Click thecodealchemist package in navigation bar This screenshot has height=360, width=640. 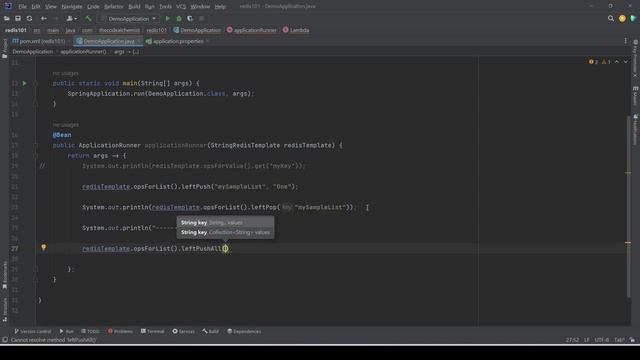point(119,30)
